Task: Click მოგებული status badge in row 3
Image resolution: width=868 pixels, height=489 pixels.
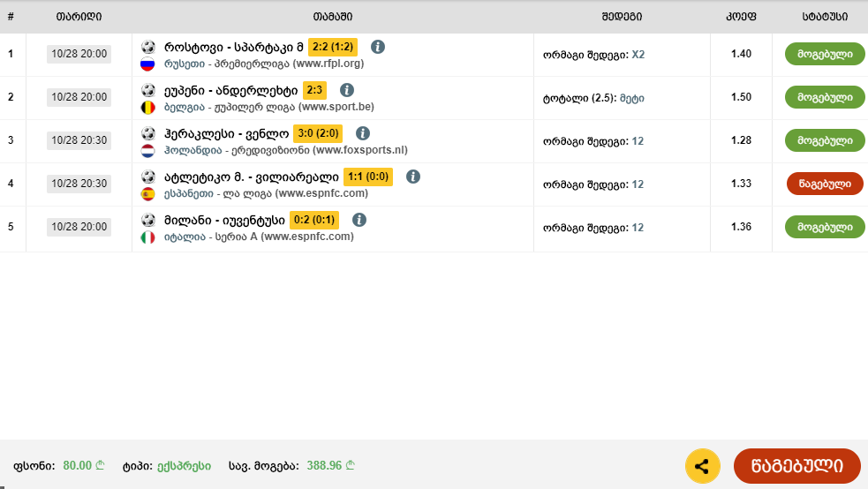Action: coord(825,140)
